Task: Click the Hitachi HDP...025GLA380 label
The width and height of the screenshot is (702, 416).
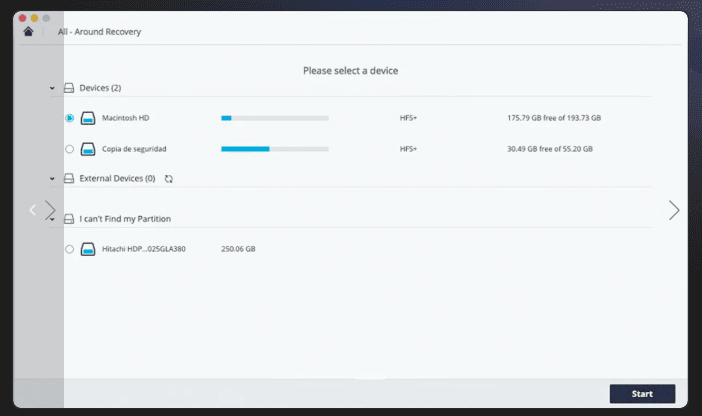Action: pyautogui.click(x=144, y=249)
